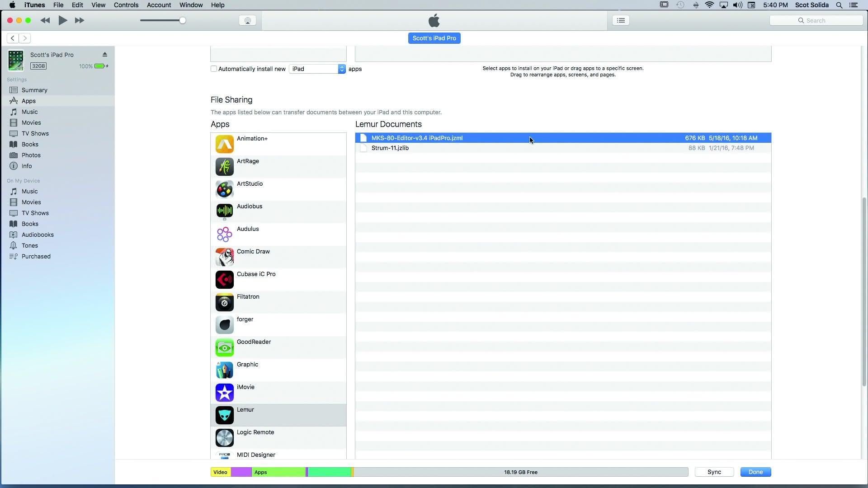This screenshot has width=868, height=488.
Task: Click the Sync button
Action: click(714, 472)
